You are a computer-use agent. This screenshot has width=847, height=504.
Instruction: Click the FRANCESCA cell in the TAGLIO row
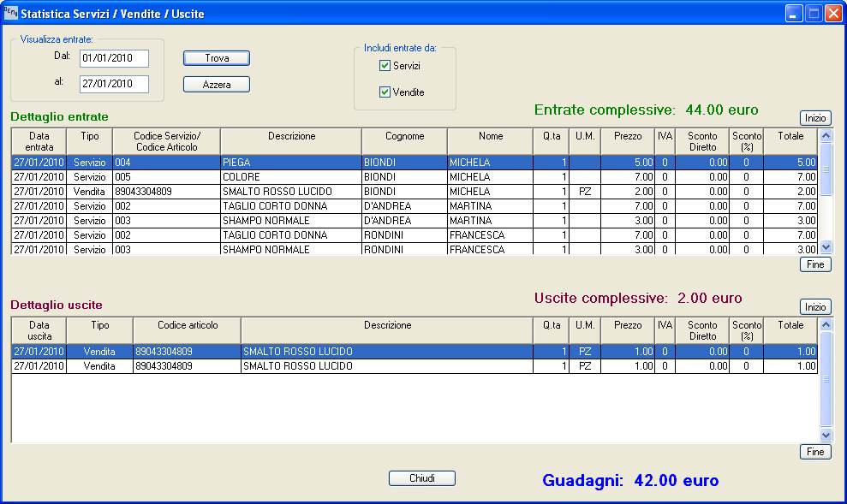[x=491, y=235]
